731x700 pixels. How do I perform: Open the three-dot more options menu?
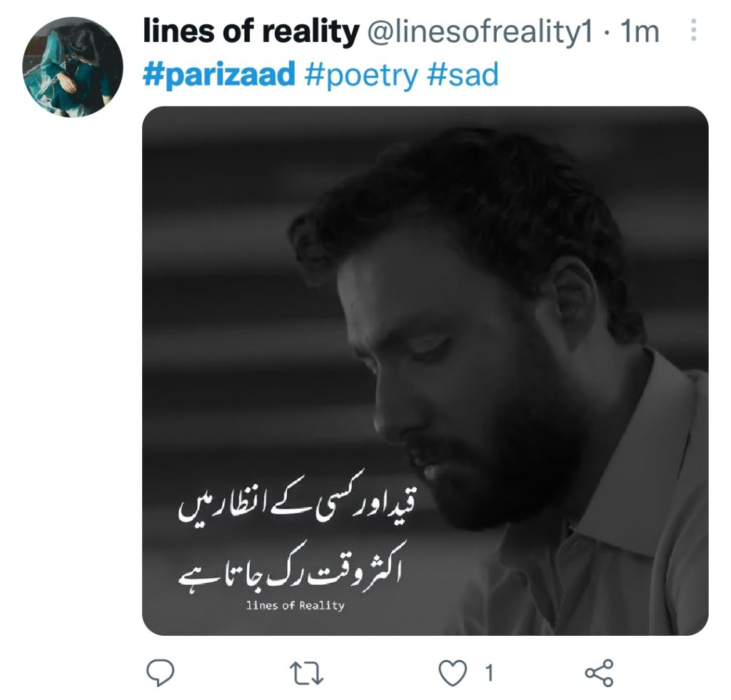(693, 30)
